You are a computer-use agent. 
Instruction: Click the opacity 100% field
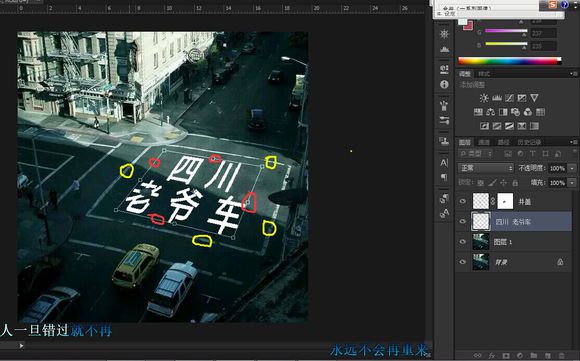click(x=557, y=168)
